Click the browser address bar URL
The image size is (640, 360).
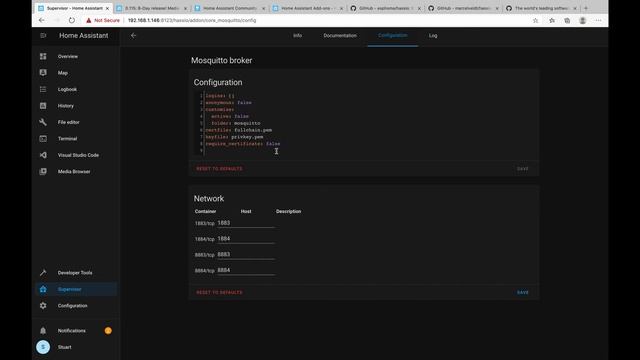[192, 20]
